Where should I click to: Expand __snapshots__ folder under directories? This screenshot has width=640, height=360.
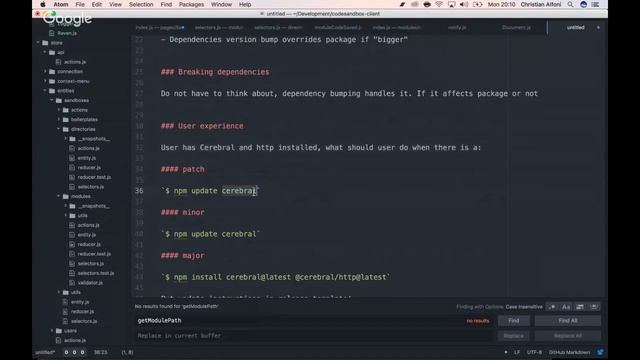[x=66, y=139]
